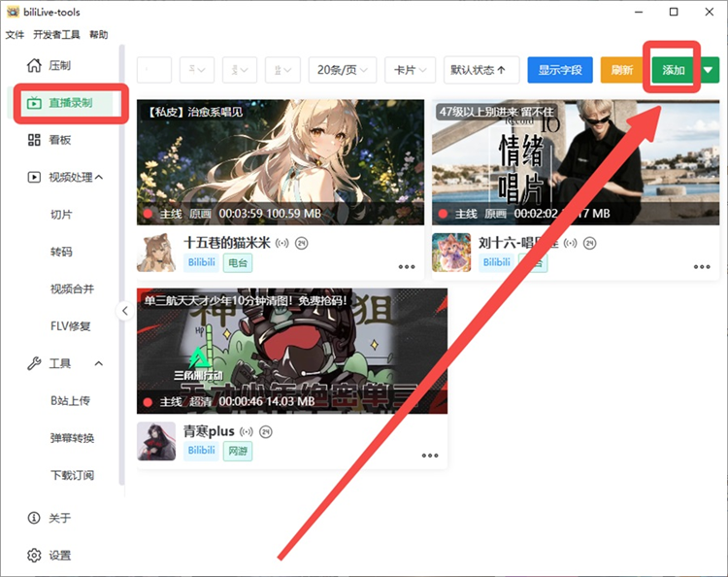Click the sidebar vertical scrollbar
The width and height of the screenshot is (728, 577).
122,265
